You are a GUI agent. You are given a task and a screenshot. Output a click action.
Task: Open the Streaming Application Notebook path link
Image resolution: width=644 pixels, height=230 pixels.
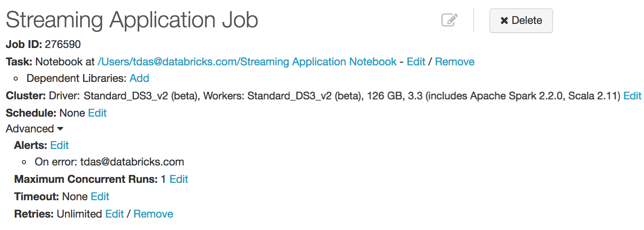[x=247, y=62]
